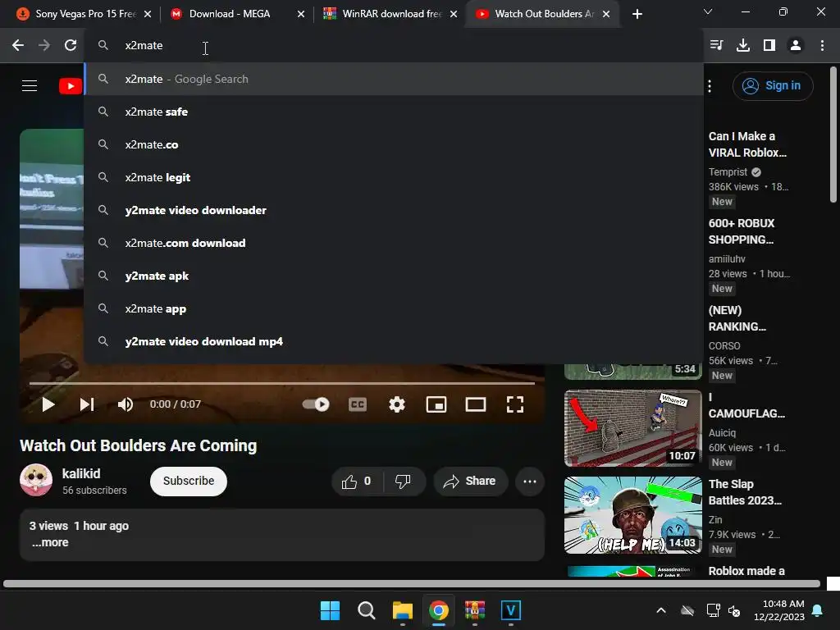This screenshot has width=840, height=630.
Task: Open WinRAR from the taskbar
Action: (475, 610)
